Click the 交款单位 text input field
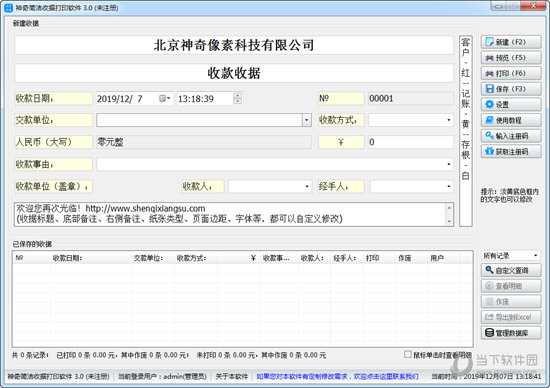The width and height of the screenshot is (550, 388). (199, 120)
